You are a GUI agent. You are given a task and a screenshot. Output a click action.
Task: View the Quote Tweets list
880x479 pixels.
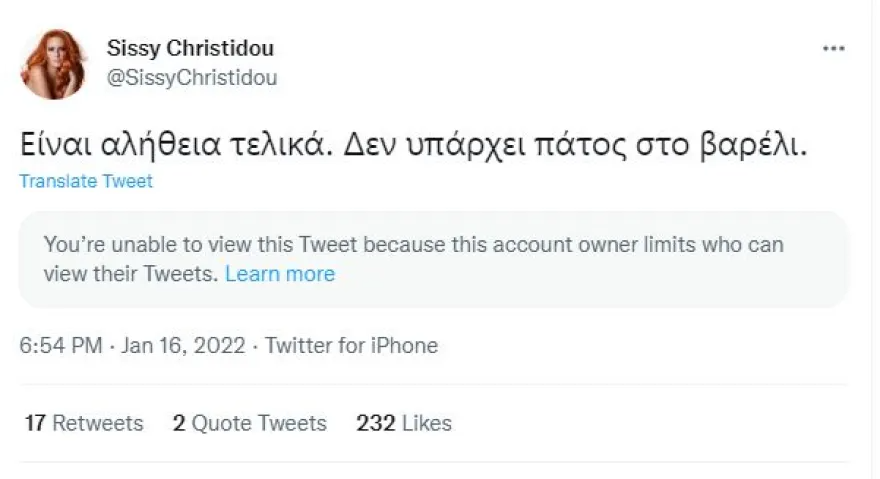(259, 424)
